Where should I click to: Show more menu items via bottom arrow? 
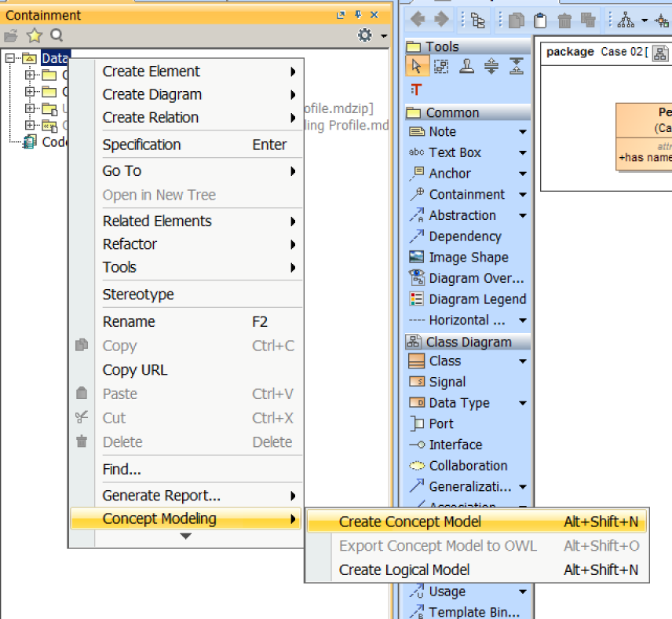[185, 537]
